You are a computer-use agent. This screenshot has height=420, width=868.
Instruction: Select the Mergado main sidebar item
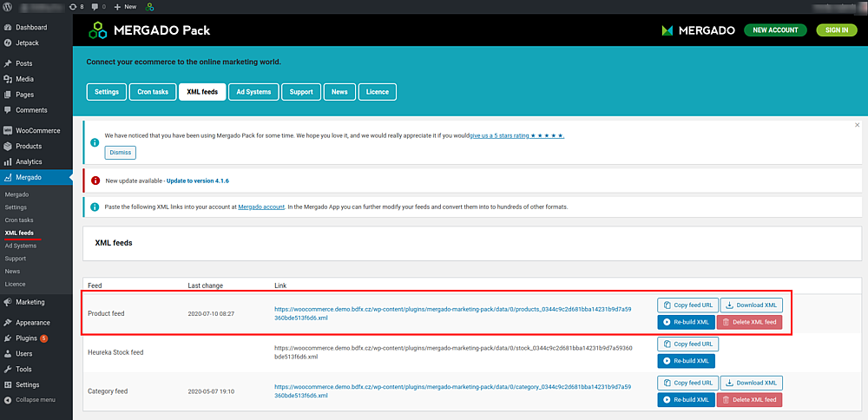[36, 177]
